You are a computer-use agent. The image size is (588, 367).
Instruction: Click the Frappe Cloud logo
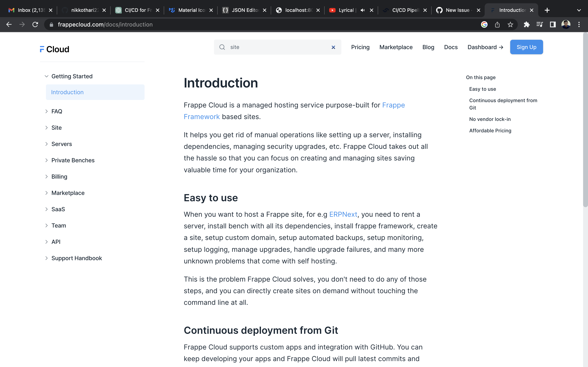54,49
